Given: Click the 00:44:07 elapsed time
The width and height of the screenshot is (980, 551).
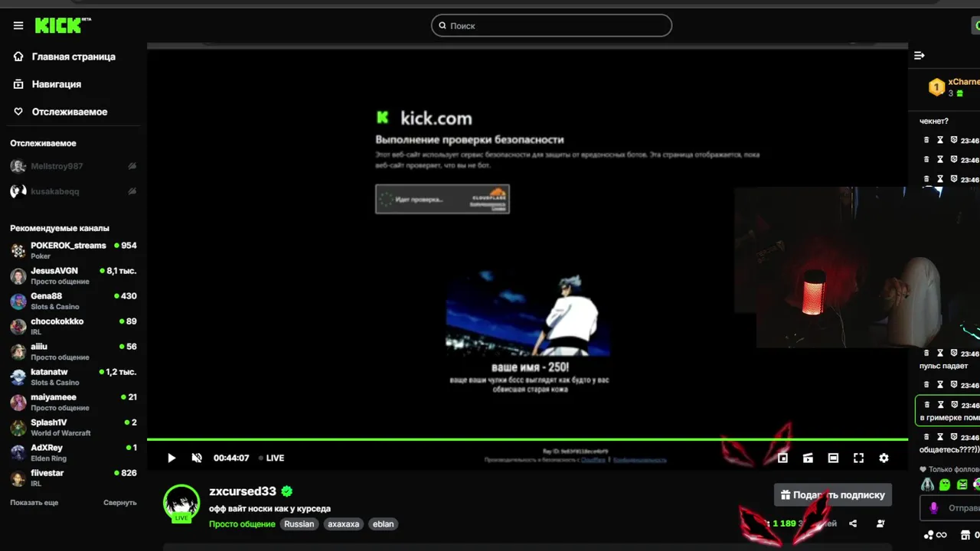Looking at the screenshot, I should click(x=231, y=458).
